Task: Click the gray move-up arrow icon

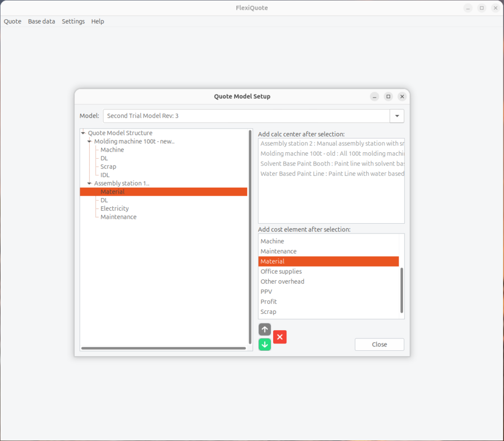Action: pyautogui.click(x=265, y=329)
